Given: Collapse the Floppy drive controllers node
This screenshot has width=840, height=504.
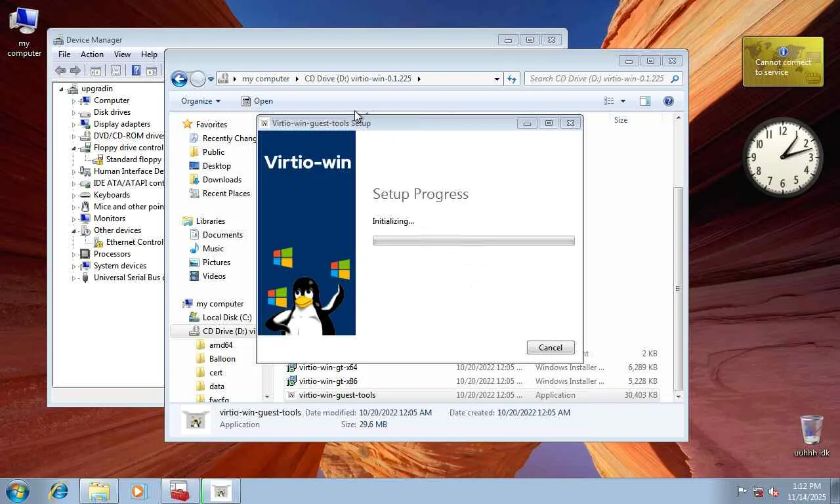Looking at the screenshot, I should [x=74, y=148].
